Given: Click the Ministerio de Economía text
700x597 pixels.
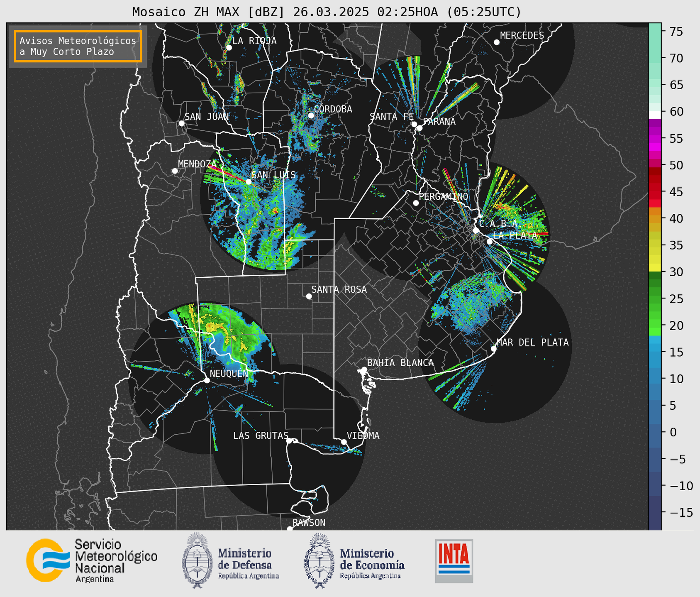Looking at the screenshot, I should (372, 564).
